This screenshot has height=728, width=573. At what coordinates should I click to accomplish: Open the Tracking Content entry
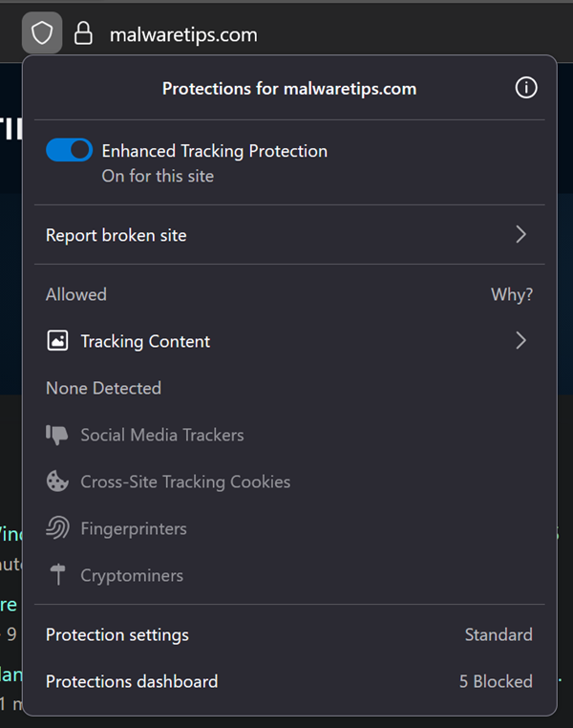point(289,341)
